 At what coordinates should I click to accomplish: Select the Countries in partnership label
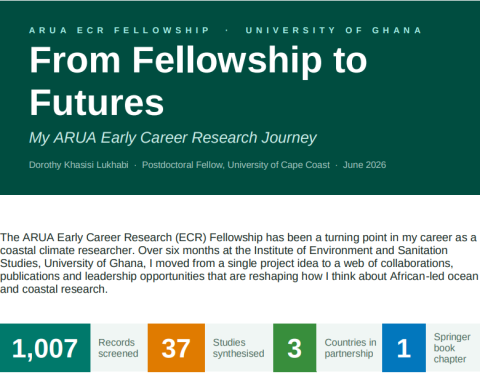pos(350,348)
